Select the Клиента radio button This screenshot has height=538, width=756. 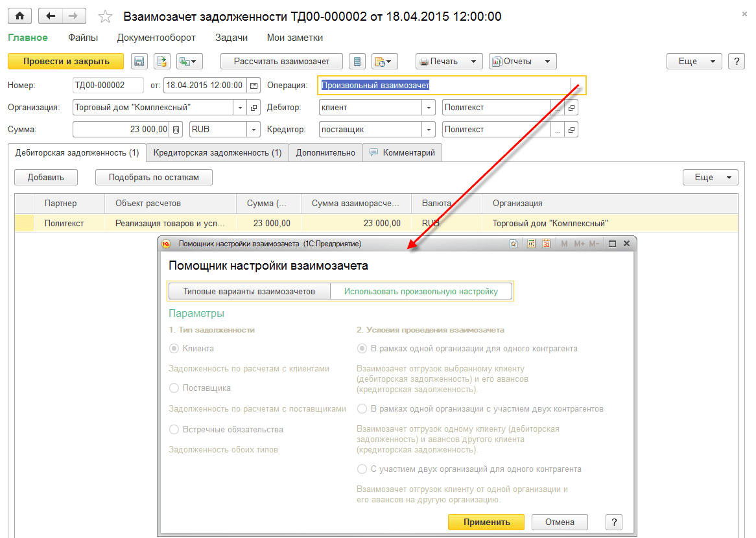[174, 348]
